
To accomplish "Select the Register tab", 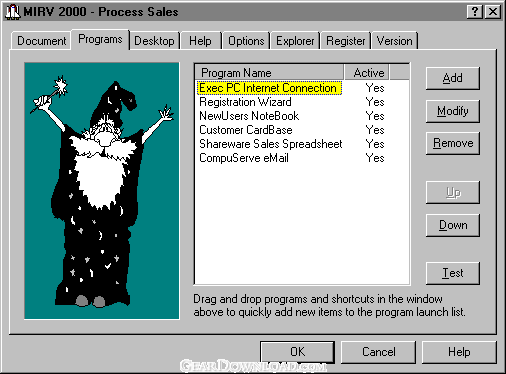I will click(x=346, y=41).
